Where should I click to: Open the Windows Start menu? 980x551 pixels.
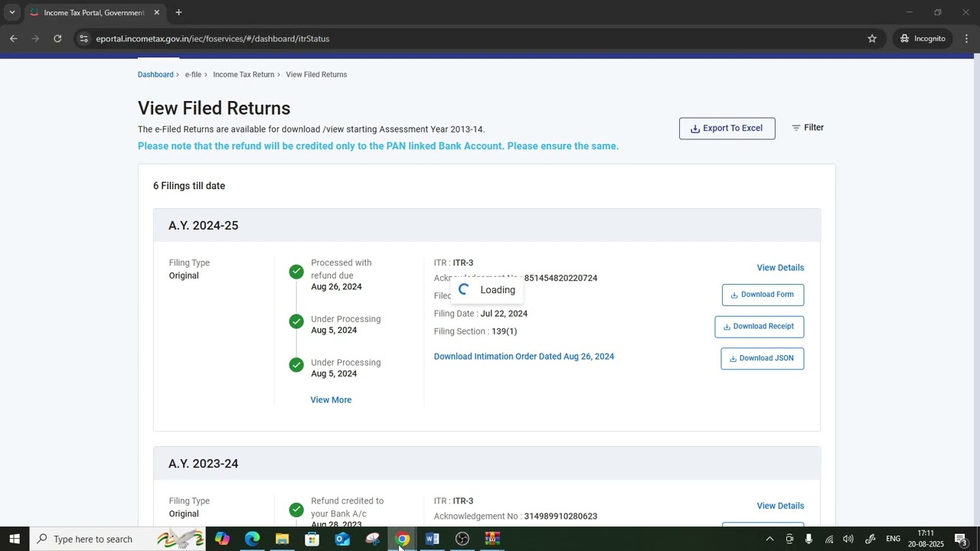(15, 539)
